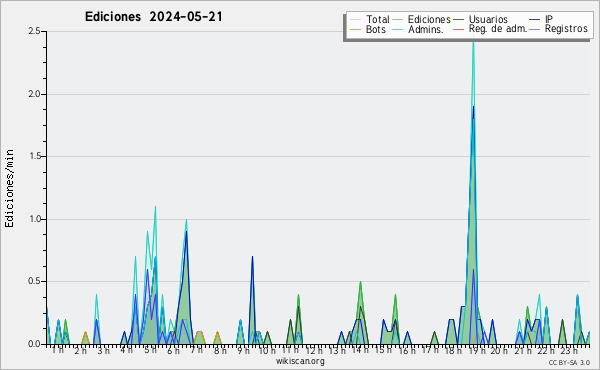
Task: Click the '14 h' x-axis label
Action: 360,350
